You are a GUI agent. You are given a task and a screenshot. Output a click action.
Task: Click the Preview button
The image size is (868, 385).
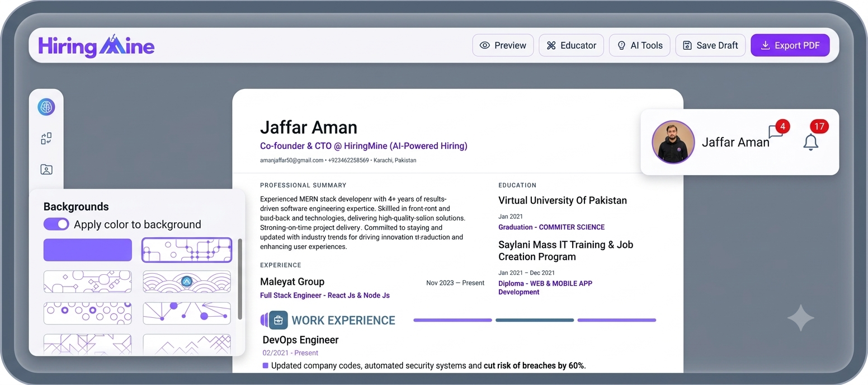coord(503,45)
